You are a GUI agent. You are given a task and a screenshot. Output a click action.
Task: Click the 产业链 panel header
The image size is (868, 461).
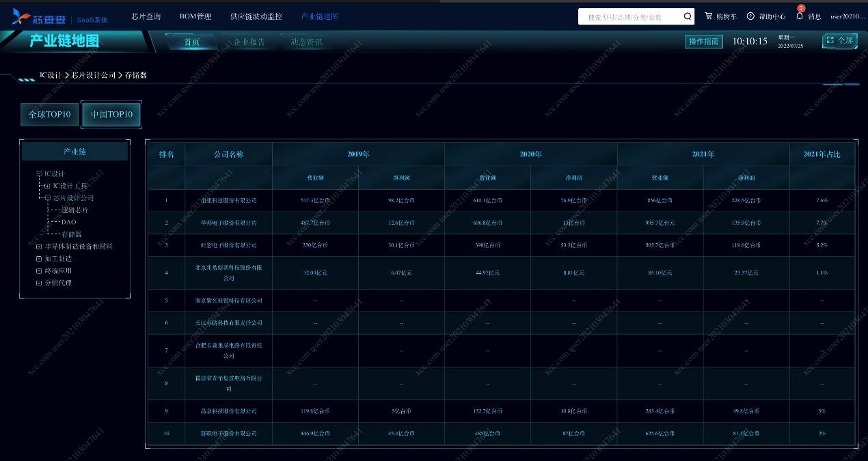pyautogui.click(x=75, y=152)
